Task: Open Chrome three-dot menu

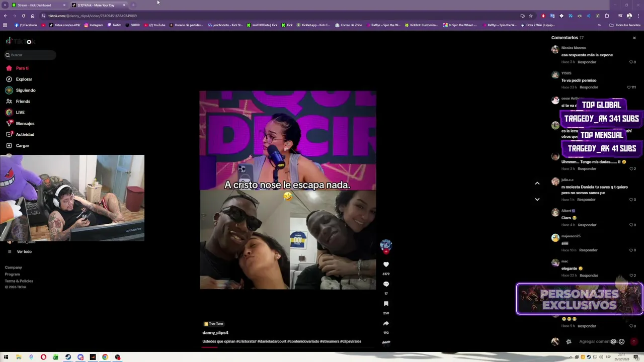Action: coord(638,16)
